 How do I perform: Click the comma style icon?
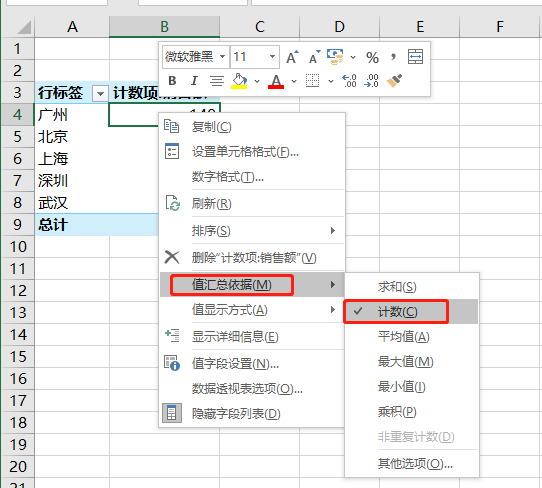pyautogui.click(x=393, y=57)
